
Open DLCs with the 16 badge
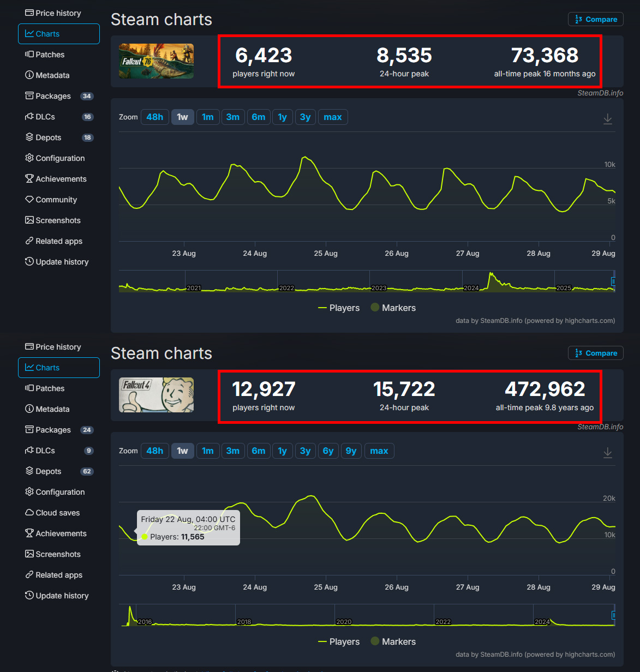pyautogui.click(x=59, y=117)
